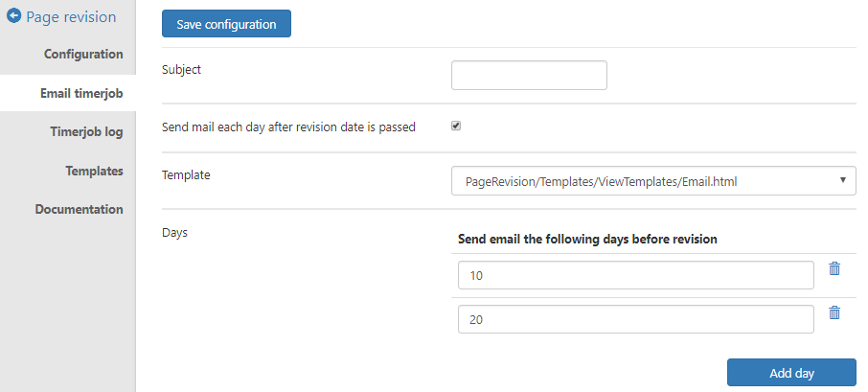Click the Page revision header link

(71, 16)
